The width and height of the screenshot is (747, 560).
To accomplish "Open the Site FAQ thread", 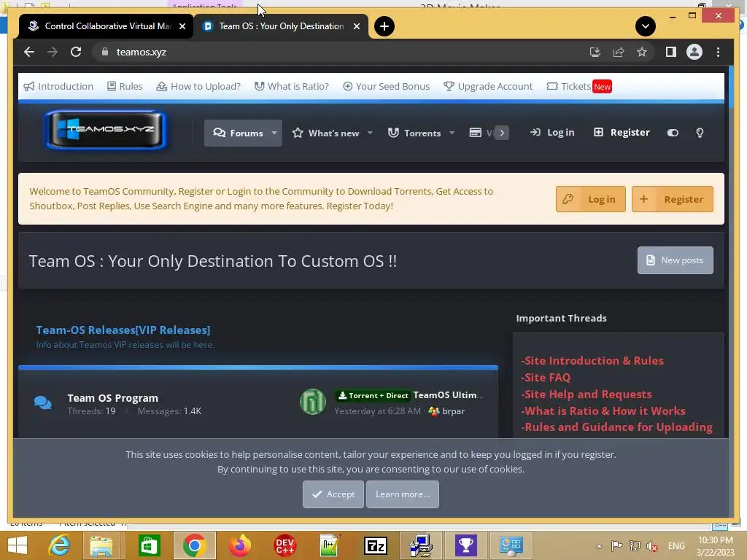I will 546,377.
